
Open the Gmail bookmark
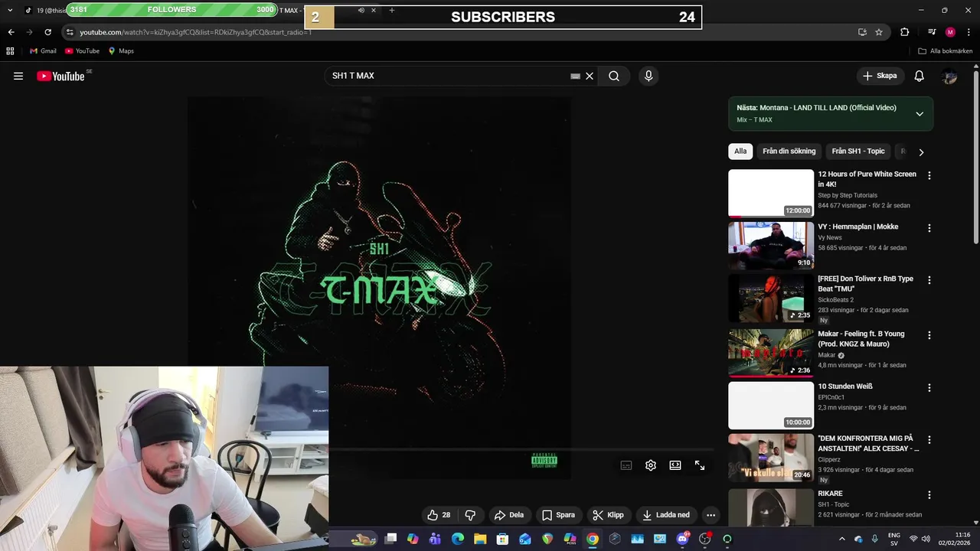pos(43,51)
